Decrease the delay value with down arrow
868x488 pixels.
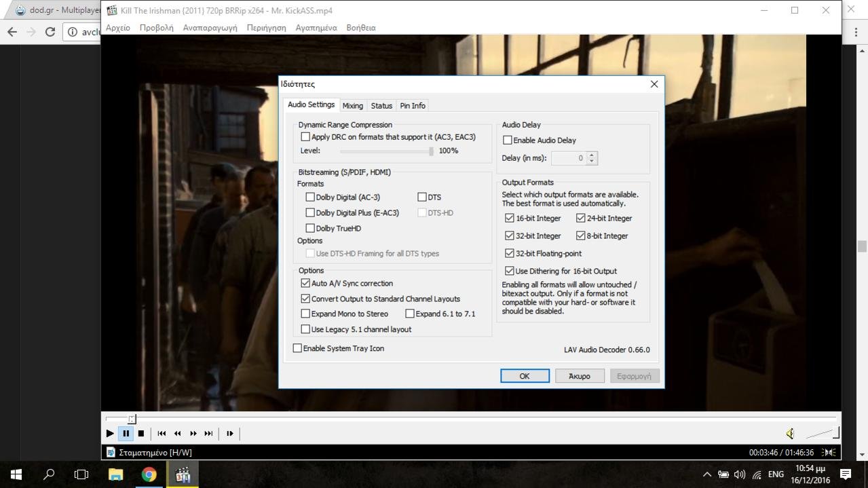[592, 162]
